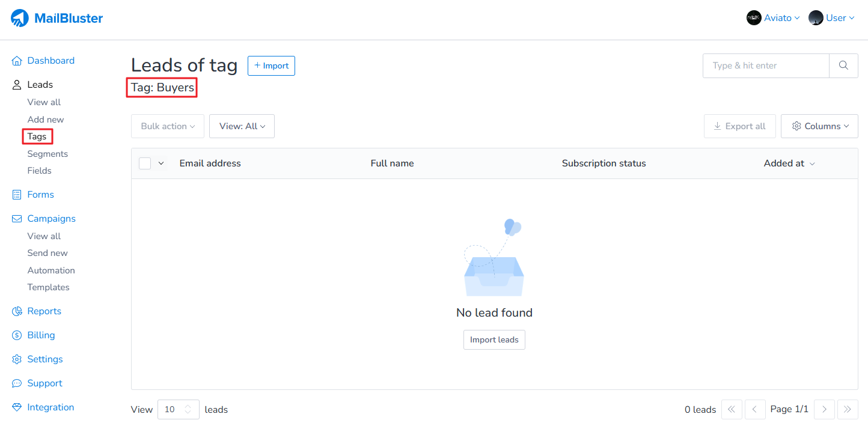868x432 pixels.
Task: Click the Integration diamond icon
Action: point(17,407)
